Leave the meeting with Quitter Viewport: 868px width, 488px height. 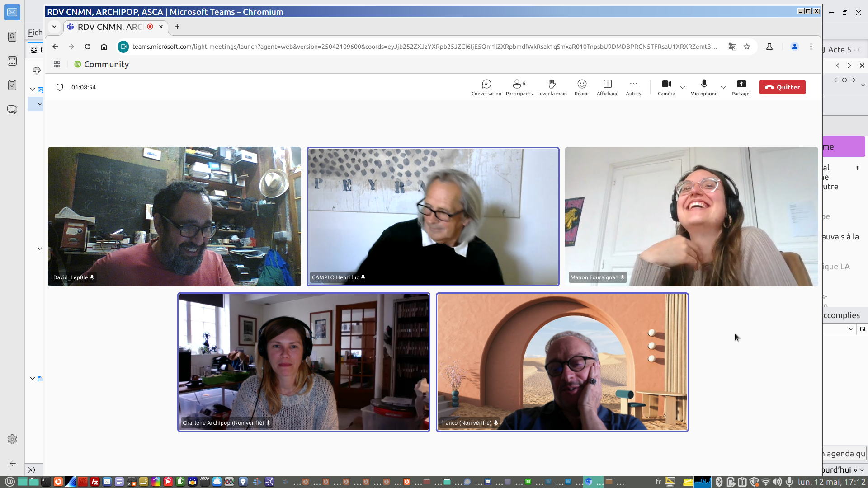click(x=782, y=87)
